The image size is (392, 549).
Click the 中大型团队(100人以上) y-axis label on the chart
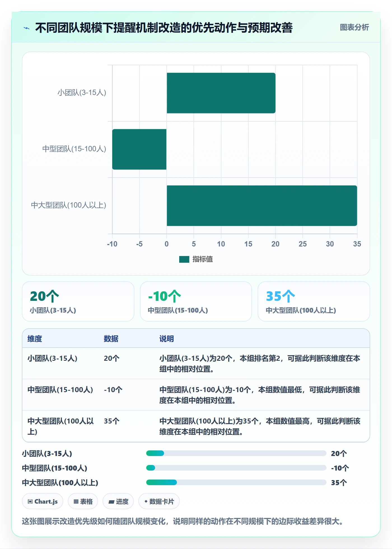(69, 205)
